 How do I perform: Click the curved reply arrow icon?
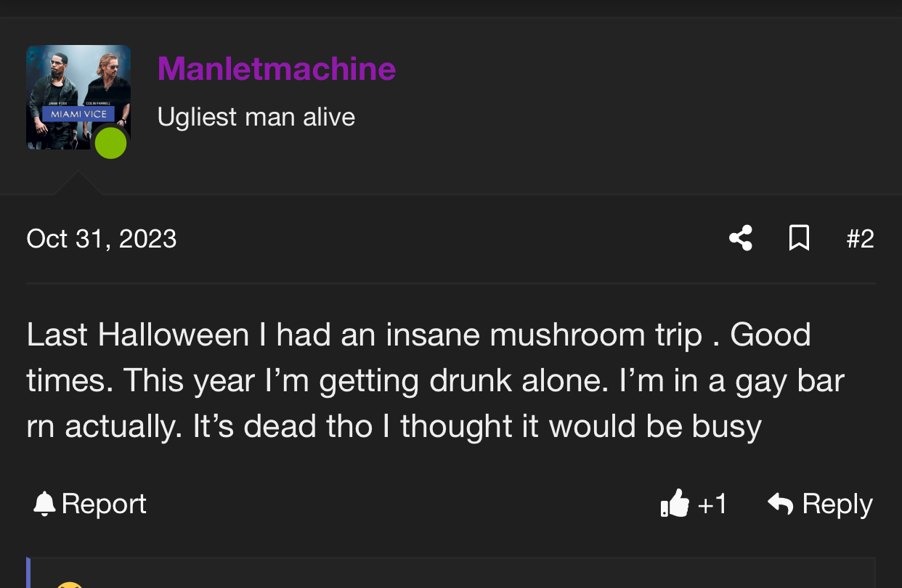click(x=781, y=503)
